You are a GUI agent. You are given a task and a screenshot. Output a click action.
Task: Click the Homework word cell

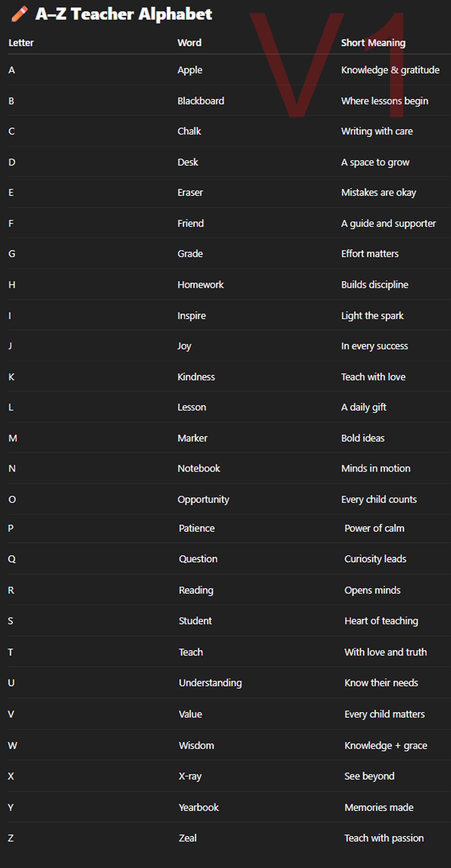pyautogui.click(x=200, y=285)
